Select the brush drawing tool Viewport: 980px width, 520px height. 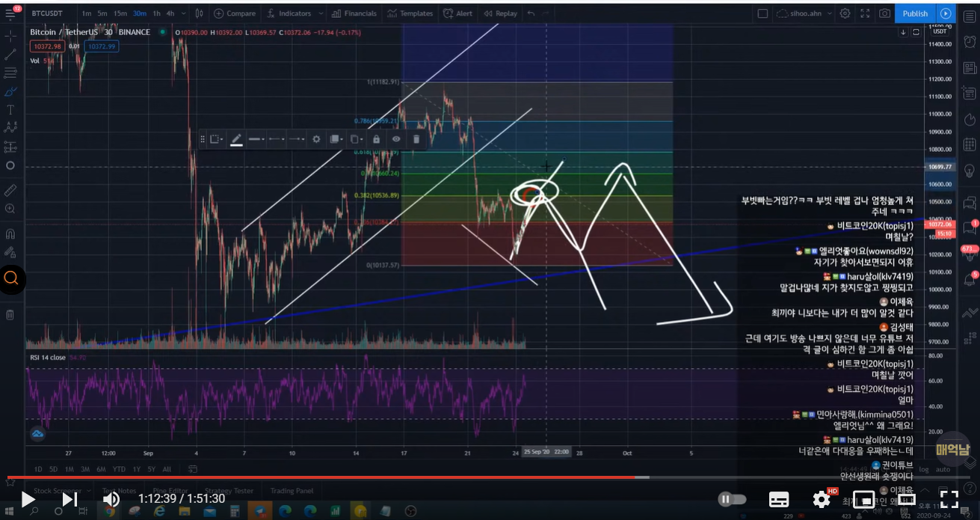point(10,91)
